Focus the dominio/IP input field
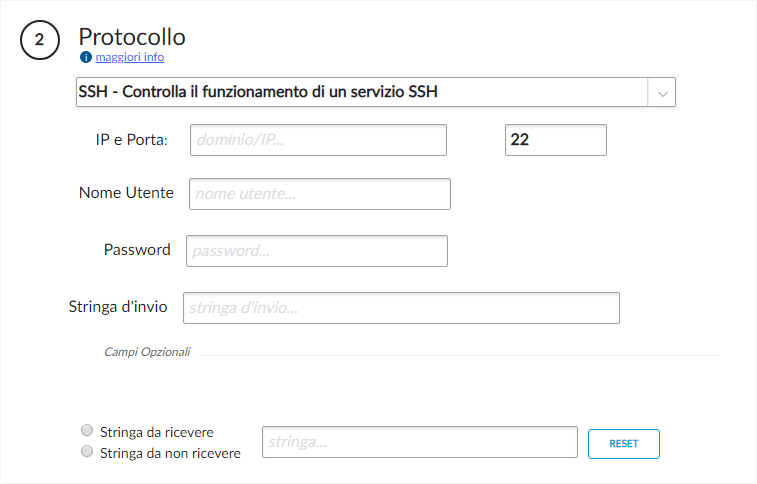Image resolution: width=757 pixels, height=484 pixels. [x=317, y=140]
